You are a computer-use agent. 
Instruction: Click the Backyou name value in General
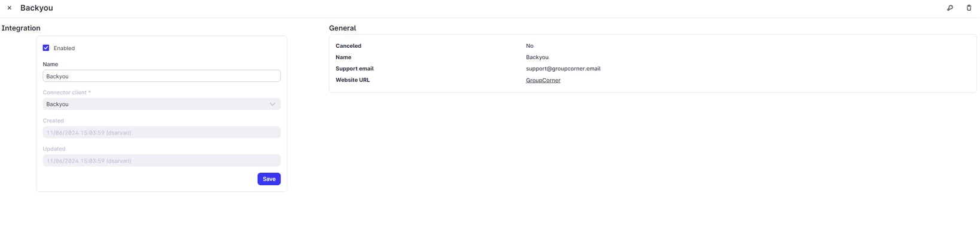[x=537, y=57]
